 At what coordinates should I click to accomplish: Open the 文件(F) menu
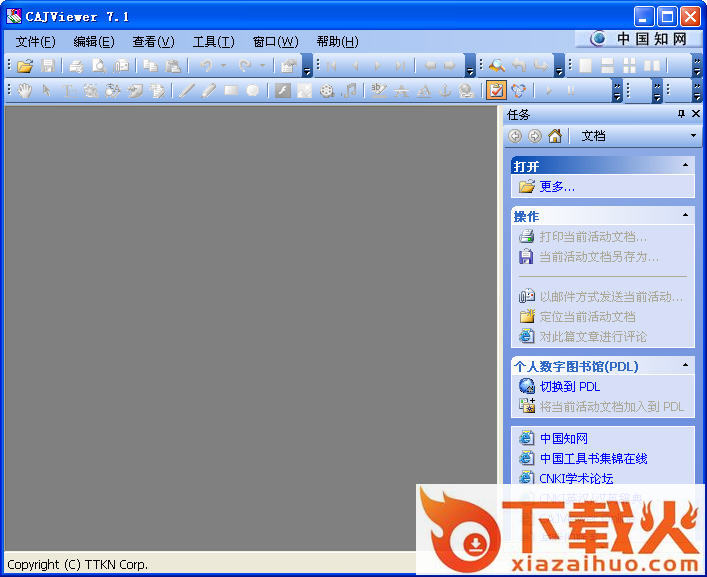tap(35, 41)
